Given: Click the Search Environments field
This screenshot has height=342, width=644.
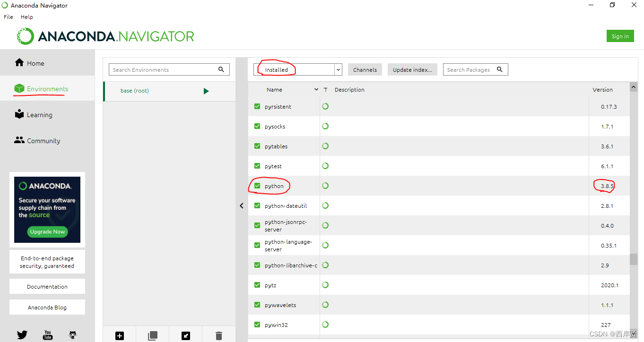Looking at the screenshot, I should coord(169,69).
